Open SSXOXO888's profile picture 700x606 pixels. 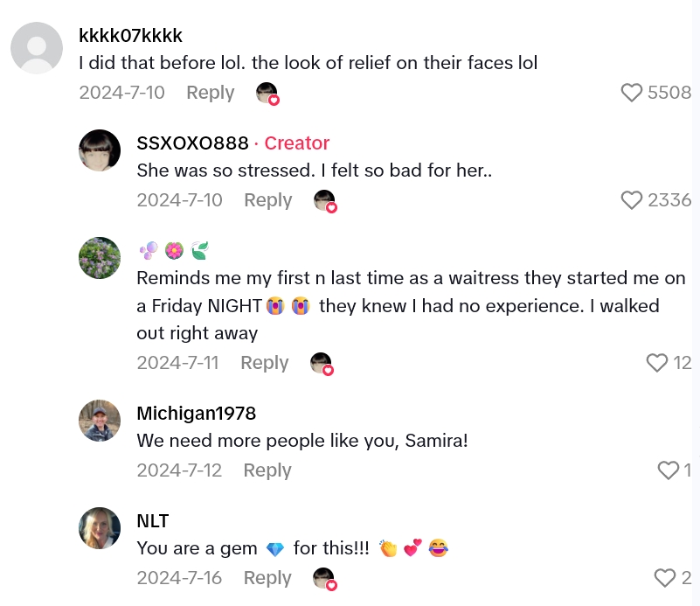[100, 150]
